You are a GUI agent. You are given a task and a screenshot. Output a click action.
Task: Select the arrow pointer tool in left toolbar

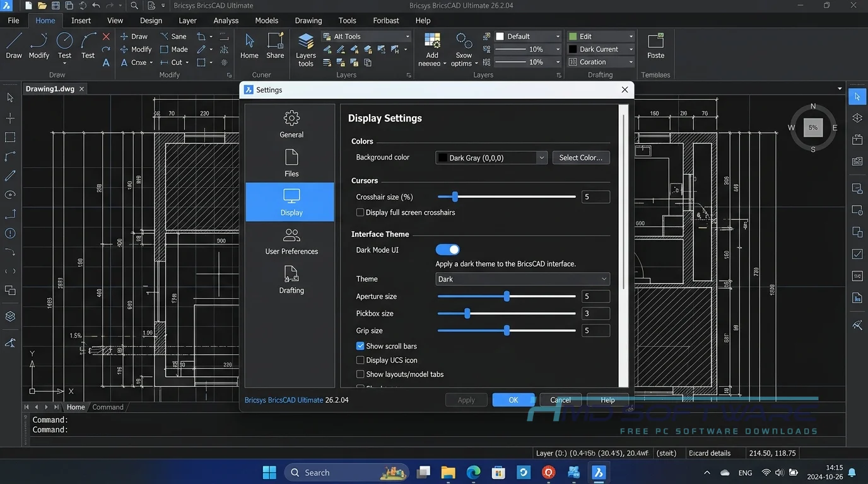click(10, 98)
